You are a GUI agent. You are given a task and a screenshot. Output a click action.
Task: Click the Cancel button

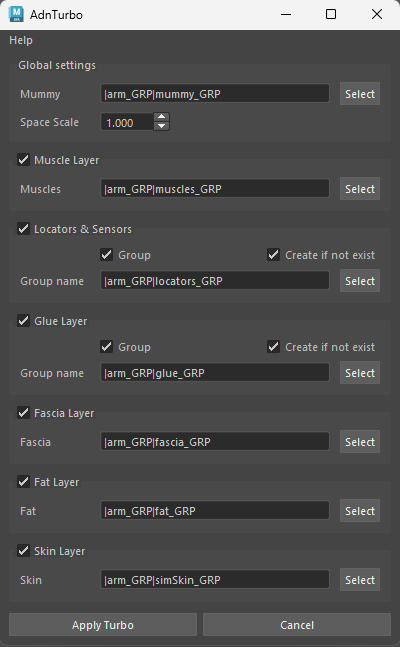click(297, 625)
